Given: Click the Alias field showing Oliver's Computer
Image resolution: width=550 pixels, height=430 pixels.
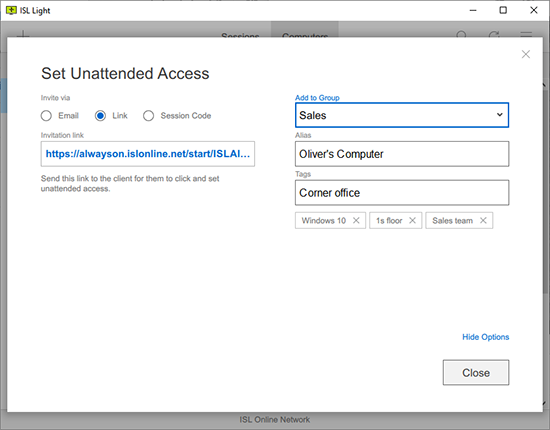Looking at the screenshot, I should [x=402, y=154].
